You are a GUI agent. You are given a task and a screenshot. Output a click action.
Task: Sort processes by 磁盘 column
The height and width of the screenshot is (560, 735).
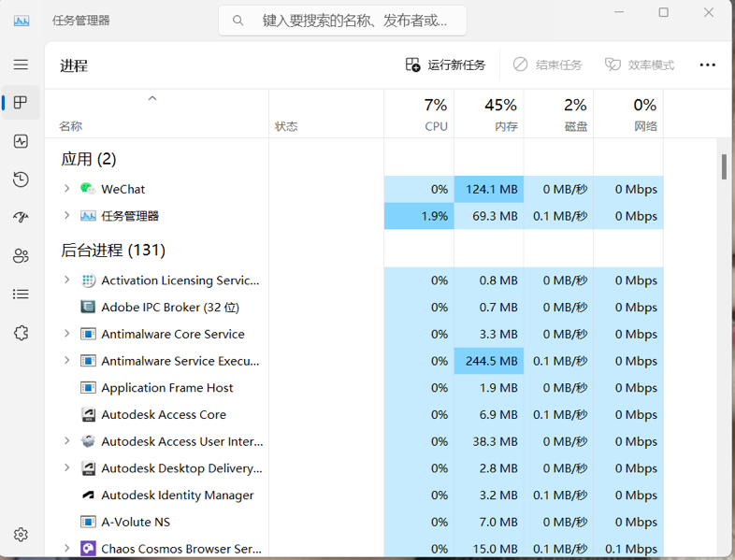[558, 114]
